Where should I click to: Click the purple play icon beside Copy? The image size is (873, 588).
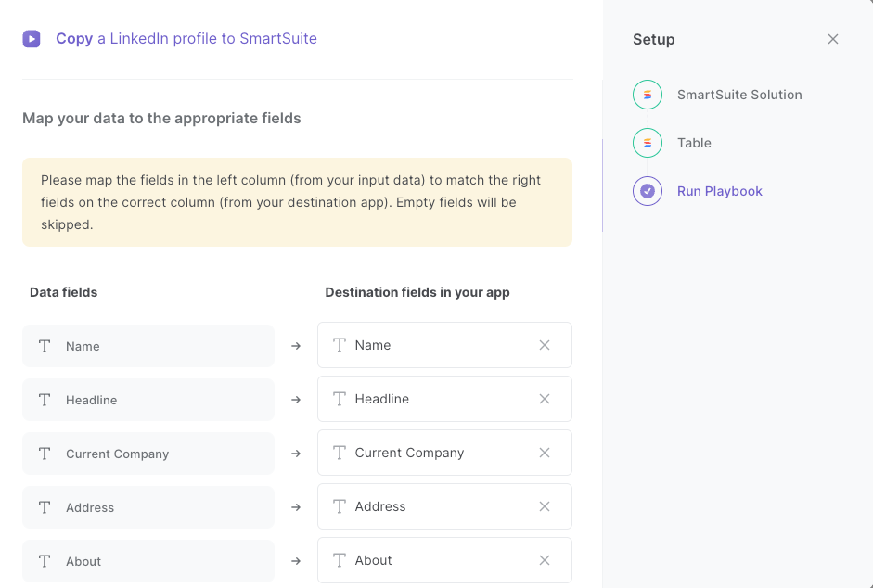pos(32,38)
